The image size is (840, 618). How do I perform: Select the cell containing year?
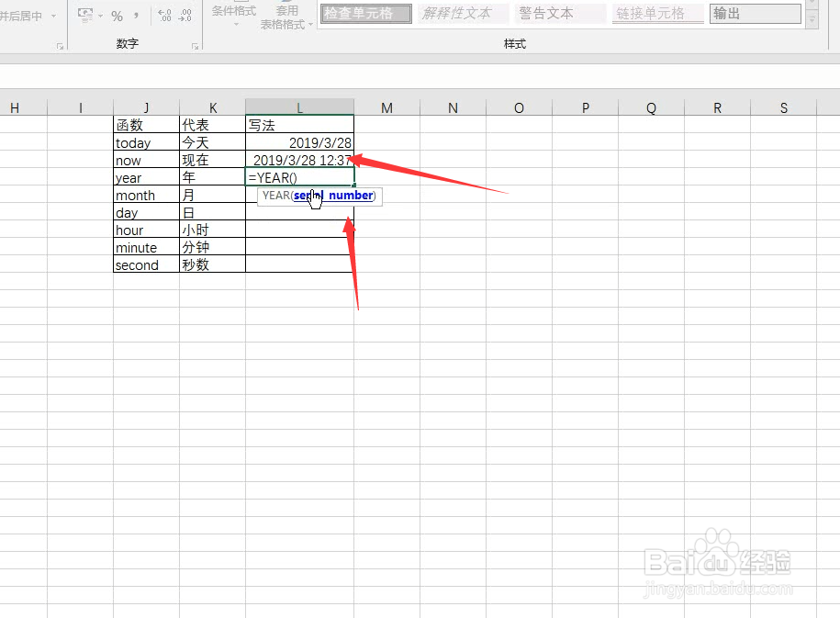[146, 177]
